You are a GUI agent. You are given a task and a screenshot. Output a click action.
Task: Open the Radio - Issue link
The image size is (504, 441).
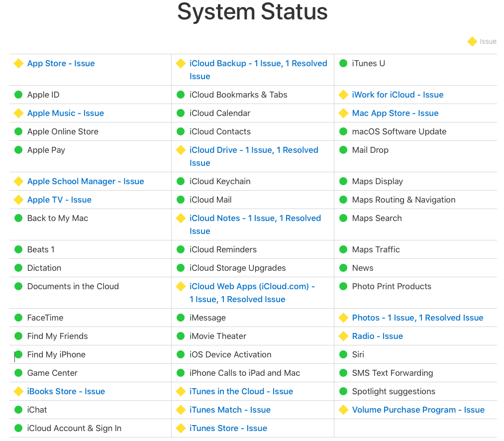click(x=378, y=336)
